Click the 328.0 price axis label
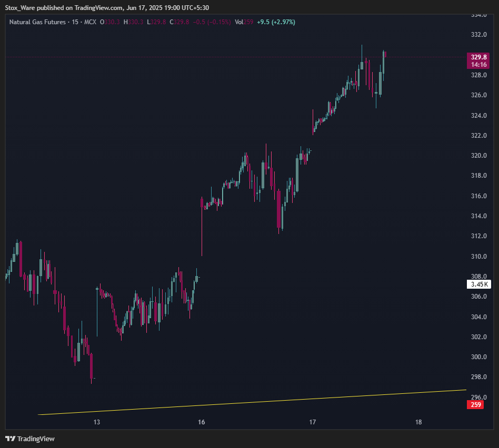This screenshot has width=499, height=448. point(478,75)
